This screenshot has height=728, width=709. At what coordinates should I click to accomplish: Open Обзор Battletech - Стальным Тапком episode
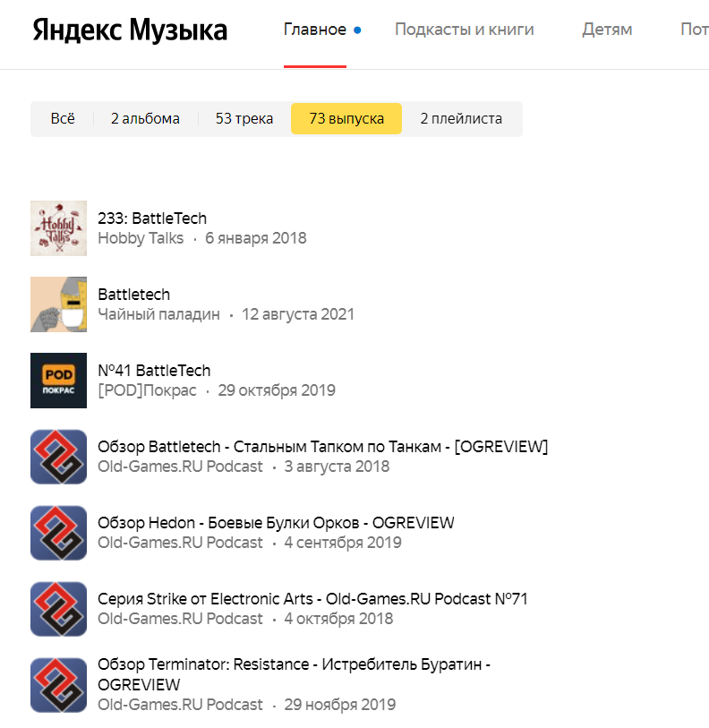pos(322,447)
